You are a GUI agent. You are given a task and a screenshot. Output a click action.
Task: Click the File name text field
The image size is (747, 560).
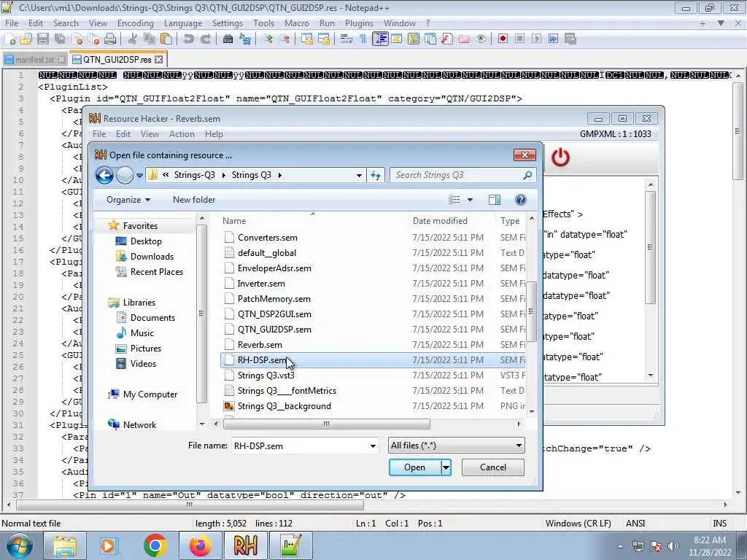(300, 446)
